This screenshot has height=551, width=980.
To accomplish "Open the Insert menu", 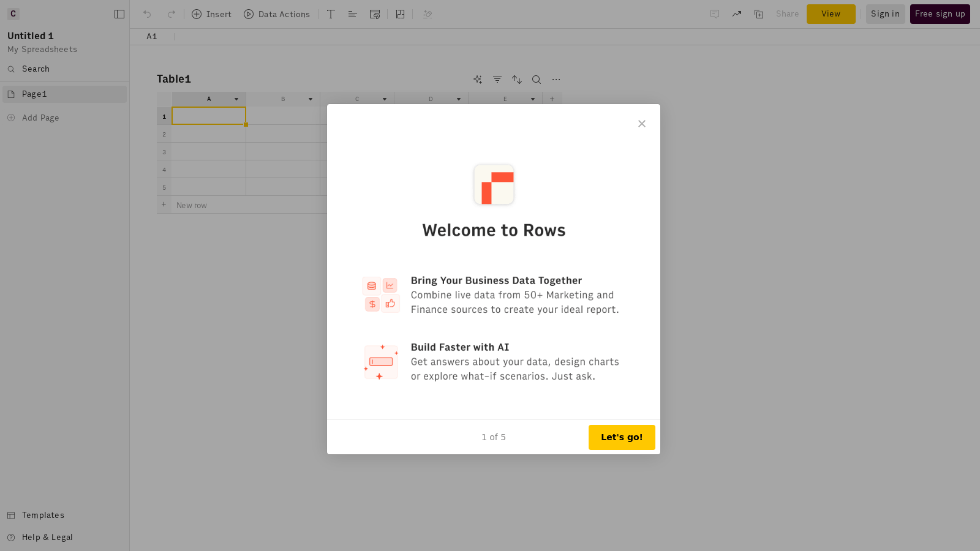I will click(x=211, y=14).
